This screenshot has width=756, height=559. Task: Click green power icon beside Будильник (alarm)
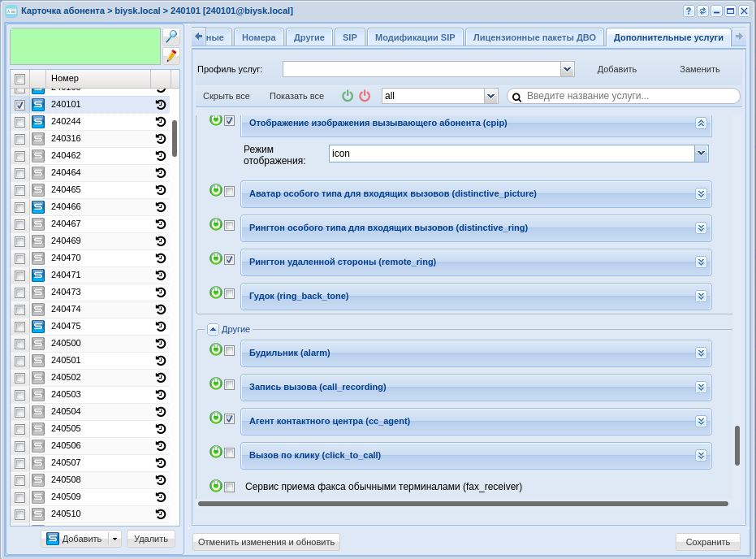[216, 349]
